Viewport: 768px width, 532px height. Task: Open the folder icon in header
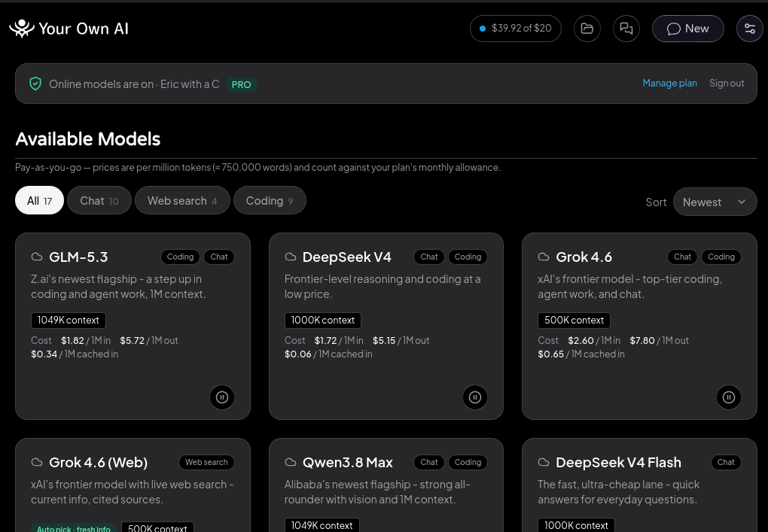coord(587,29)
